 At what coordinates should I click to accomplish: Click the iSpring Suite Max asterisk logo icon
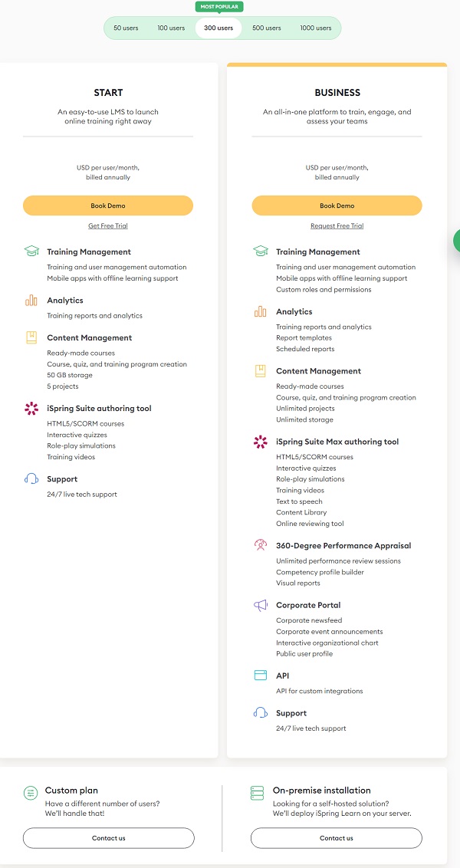tap(261, 442)
